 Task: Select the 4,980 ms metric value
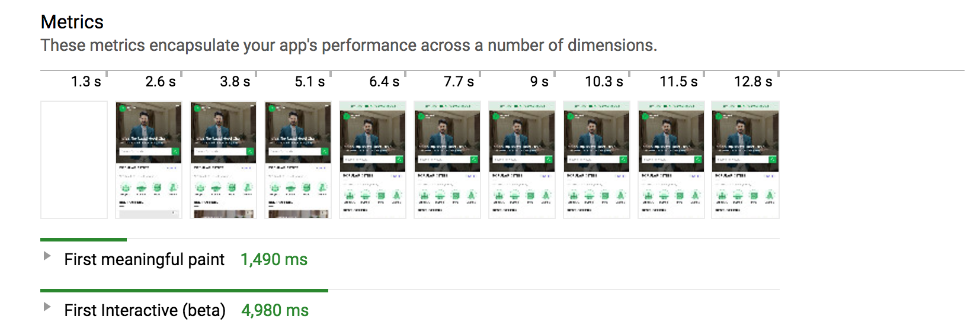pos(275,311)
